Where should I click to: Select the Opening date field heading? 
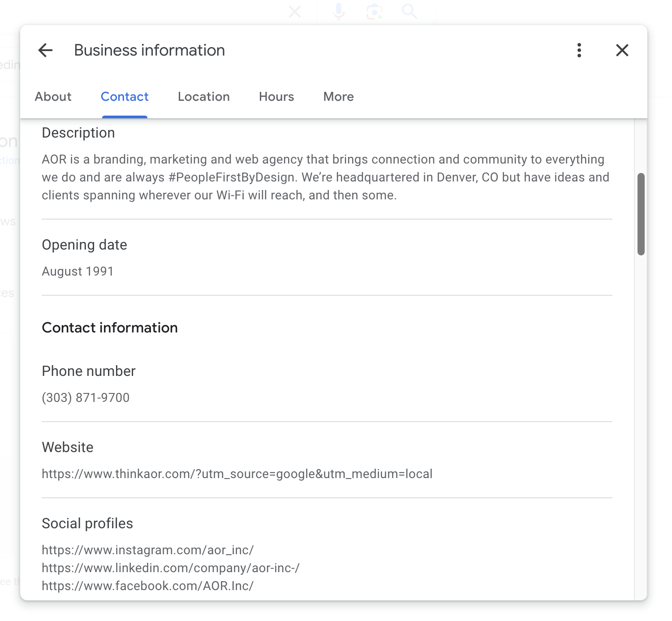(84, 245)
